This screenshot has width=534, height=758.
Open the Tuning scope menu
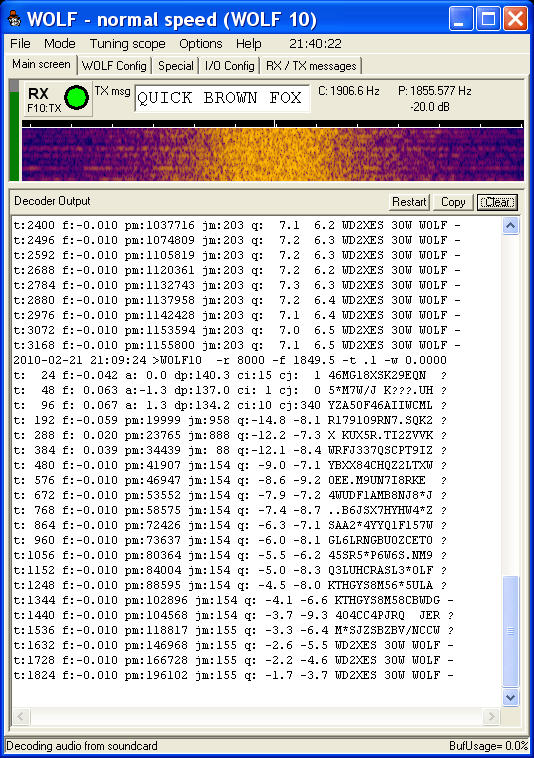127,44
